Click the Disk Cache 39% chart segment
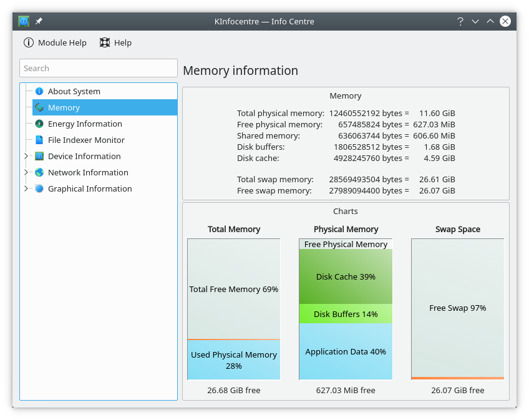 [x=346, y=276]
